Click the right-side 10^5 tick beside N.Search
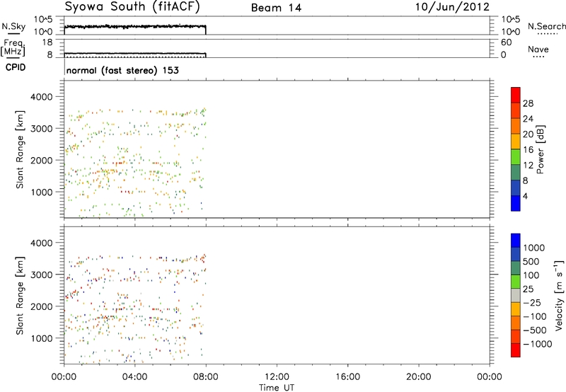 point(510,20)
